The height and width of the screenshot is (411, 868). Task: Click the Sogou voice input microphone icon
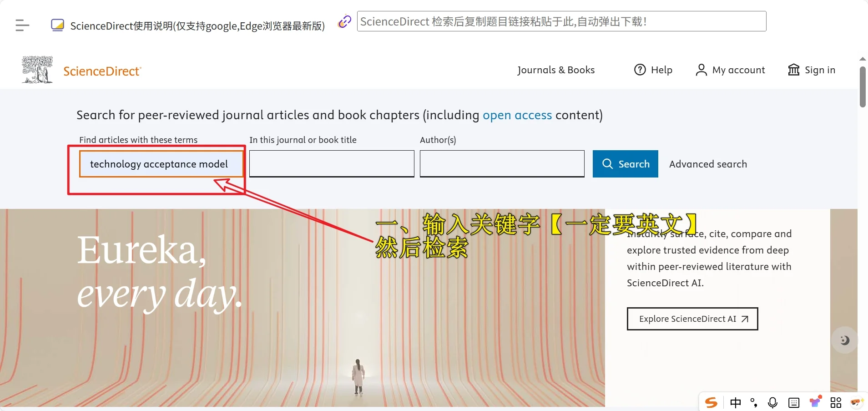coord(772,402)
